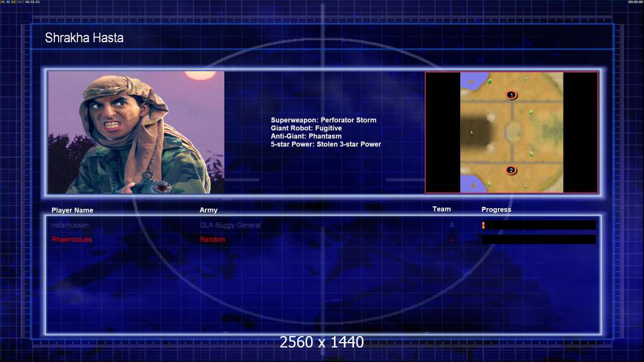Click the Army column header
Image resolution: width=644 pixels, height=362 pixels.
208,210
